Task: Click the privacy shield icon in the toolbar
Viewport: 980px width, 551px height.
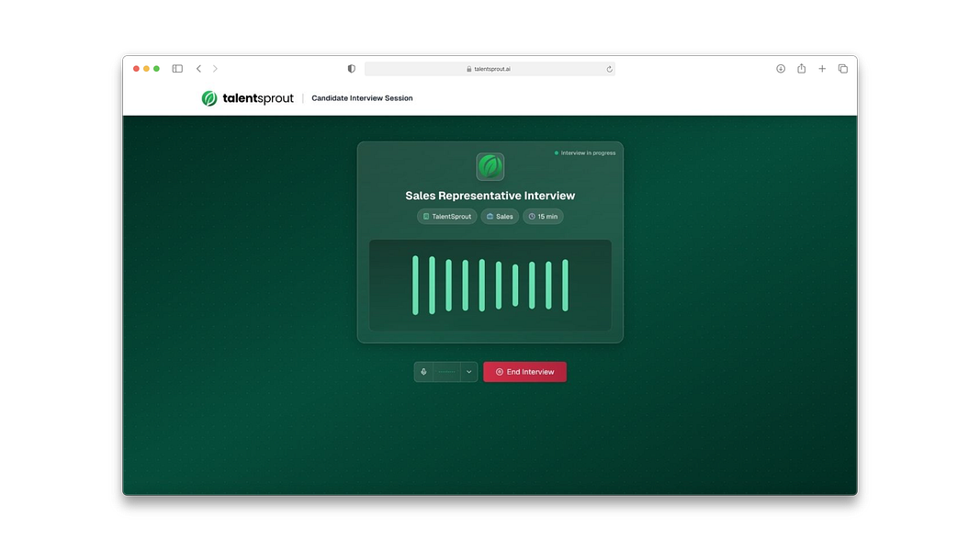Action: (351, 68)
